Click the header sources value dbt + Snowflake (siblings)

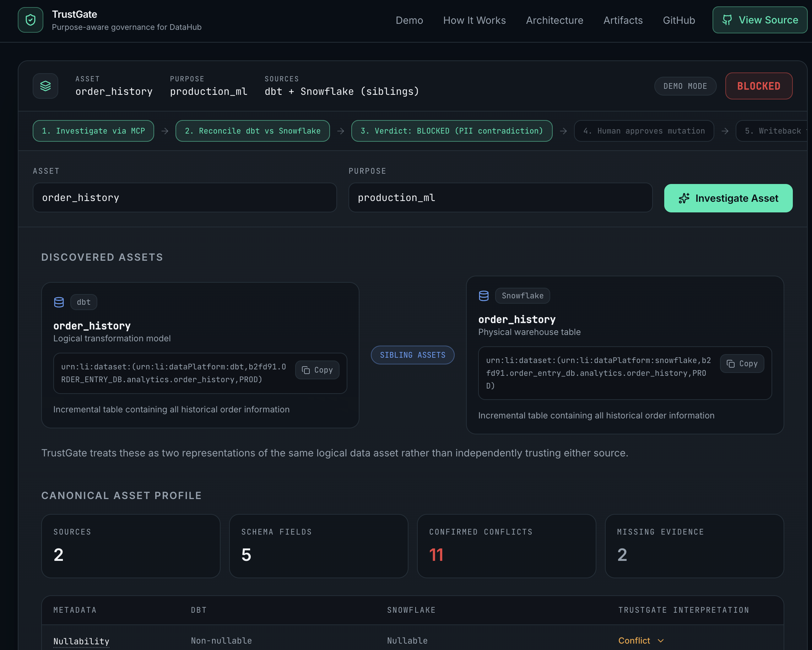coord(342,92)
